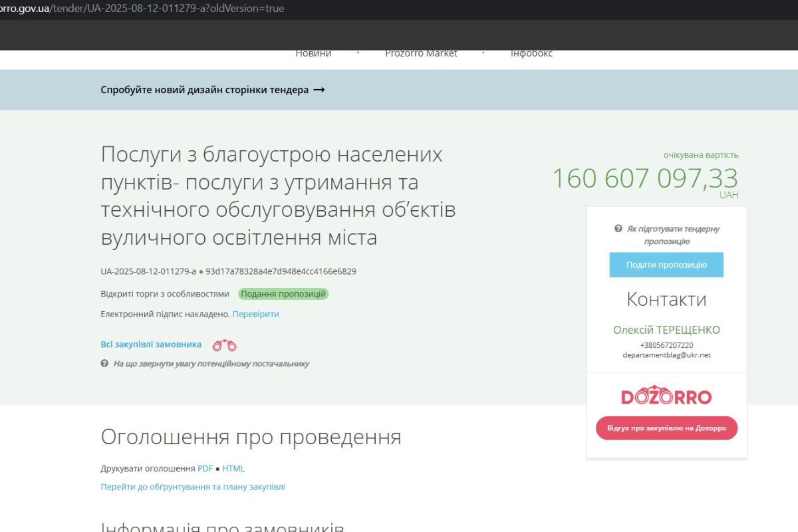This screenshot has height=532, width=798.
Task: Open the 'Новини' menu item
Action: (313, 53)
